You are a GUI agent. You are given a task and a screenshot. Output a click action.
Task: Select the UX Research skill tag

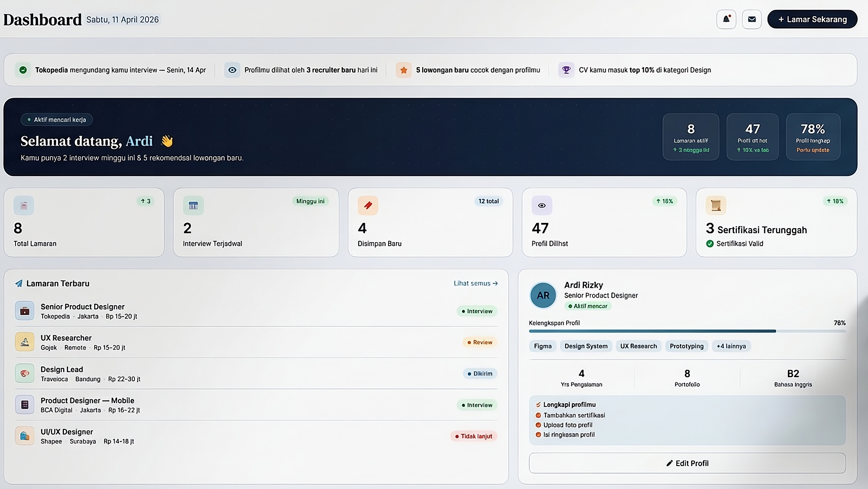point(638,346)
